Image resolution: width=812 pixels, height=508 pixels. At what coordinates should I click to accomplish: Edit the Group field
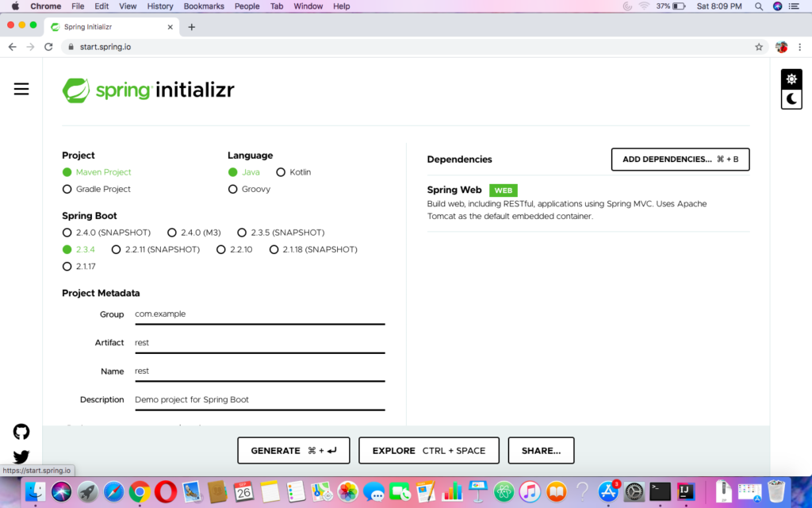pos(259,314)
